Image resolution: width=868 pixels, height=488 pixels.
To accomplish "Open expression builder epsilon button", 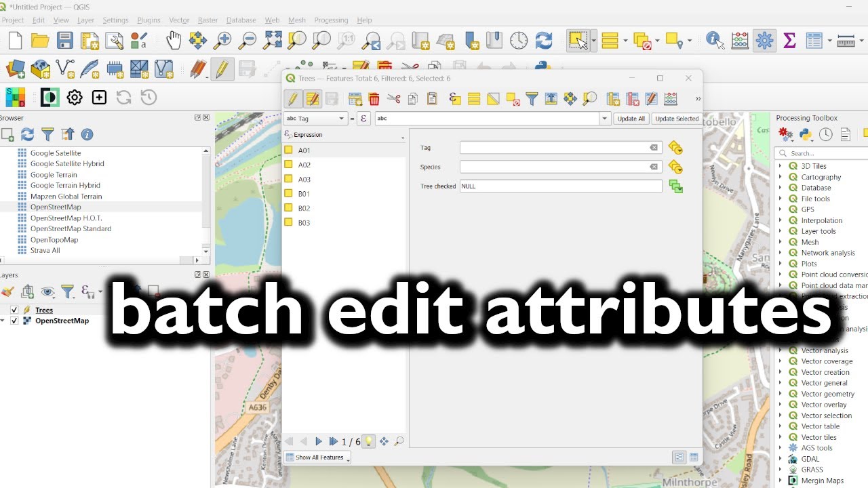I will 363,119.
